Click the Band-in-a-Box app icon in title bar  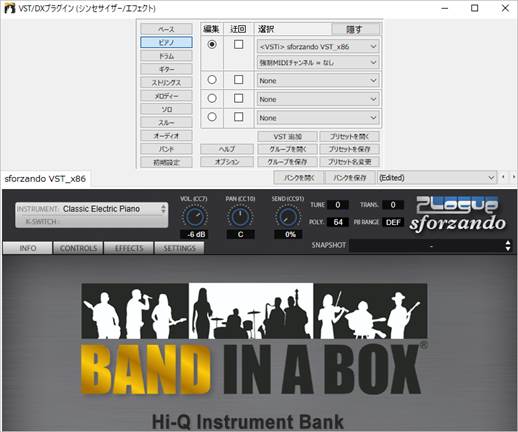pos(9,8)
